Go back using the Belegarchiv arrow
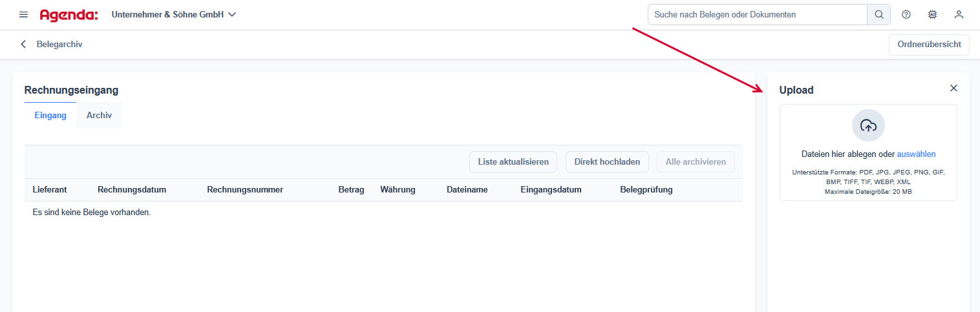 pos(24,45)
